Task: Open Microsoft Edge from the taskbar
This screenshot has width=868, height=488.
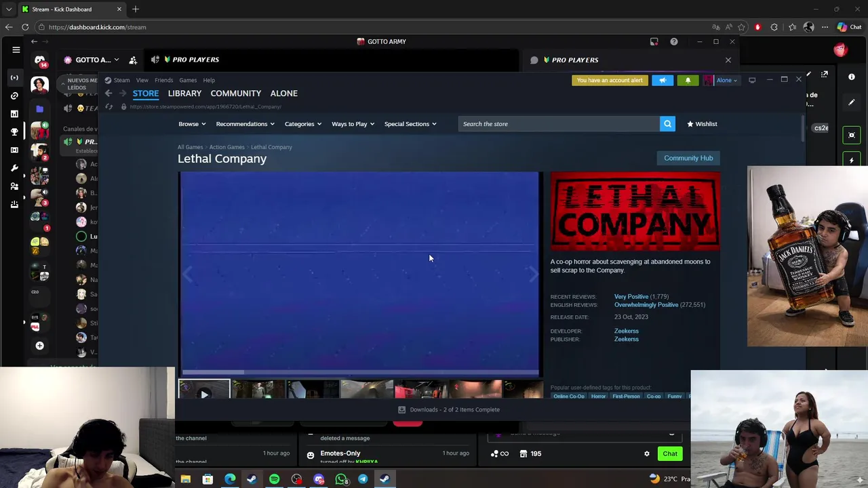Action: pyautogui.click(x=230, y=479)
